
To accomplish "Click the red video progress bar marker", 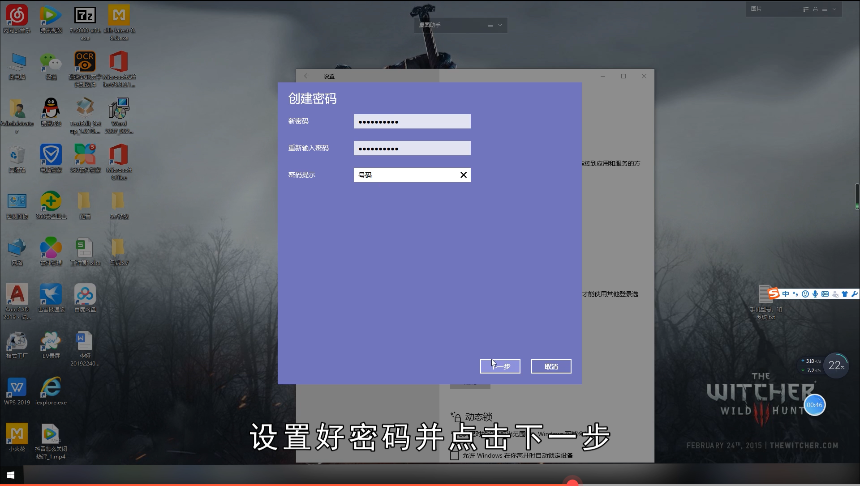I will click(572, 483).
